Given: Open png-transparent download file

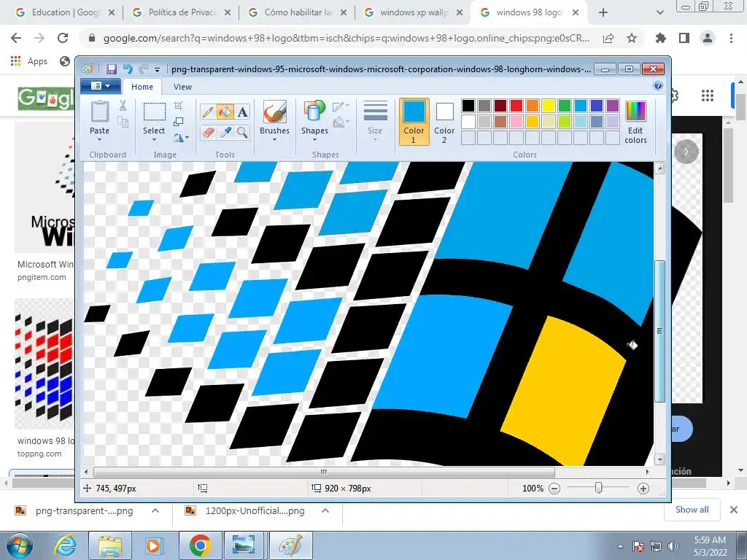Looking at the screenshot, I should click(74, 510).
